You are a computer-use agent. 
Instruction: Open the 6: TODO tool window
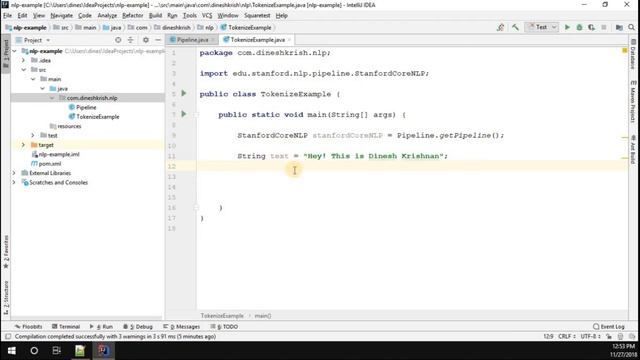point(224,327)
